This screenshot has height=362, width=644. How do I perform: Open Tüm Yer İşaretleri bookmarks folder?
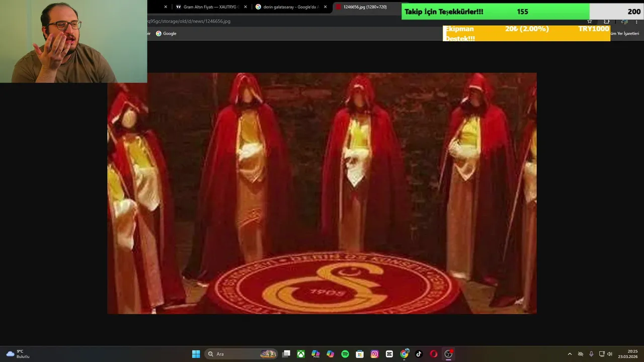624,34
